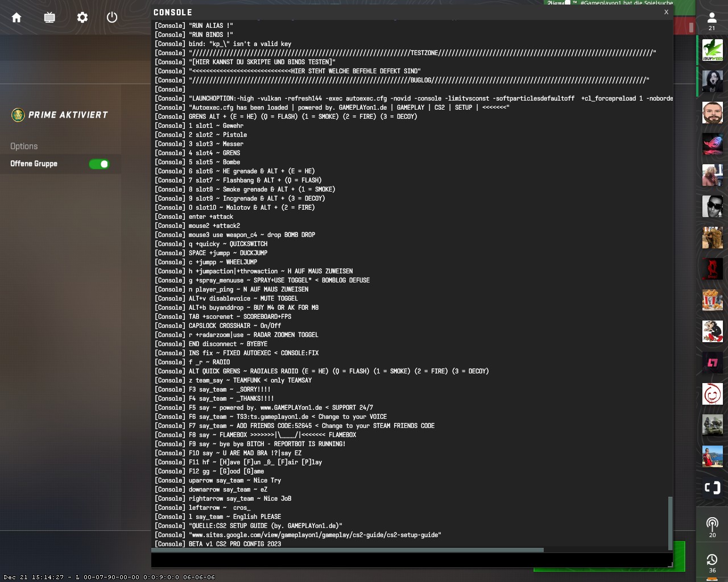Screen dimensions: 728x582
Task: Click the "F4 say_team ~ _THANKS!!!!" line
Action: pyautogui.click(x=214, y=398)
